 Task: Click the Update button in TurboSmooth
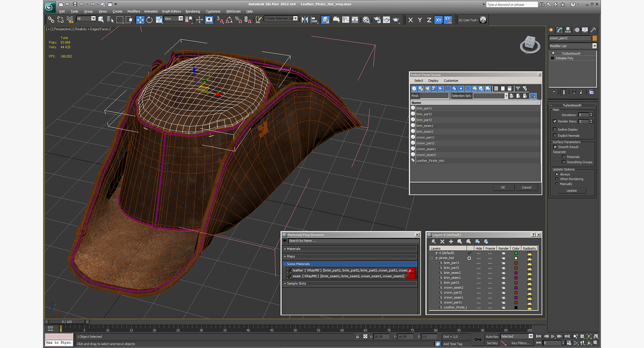tap(571, 191)
